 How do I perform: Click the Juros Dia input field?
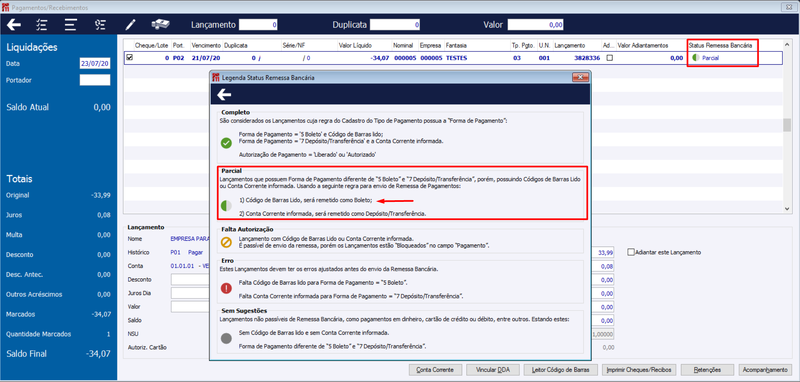[191, 293]
